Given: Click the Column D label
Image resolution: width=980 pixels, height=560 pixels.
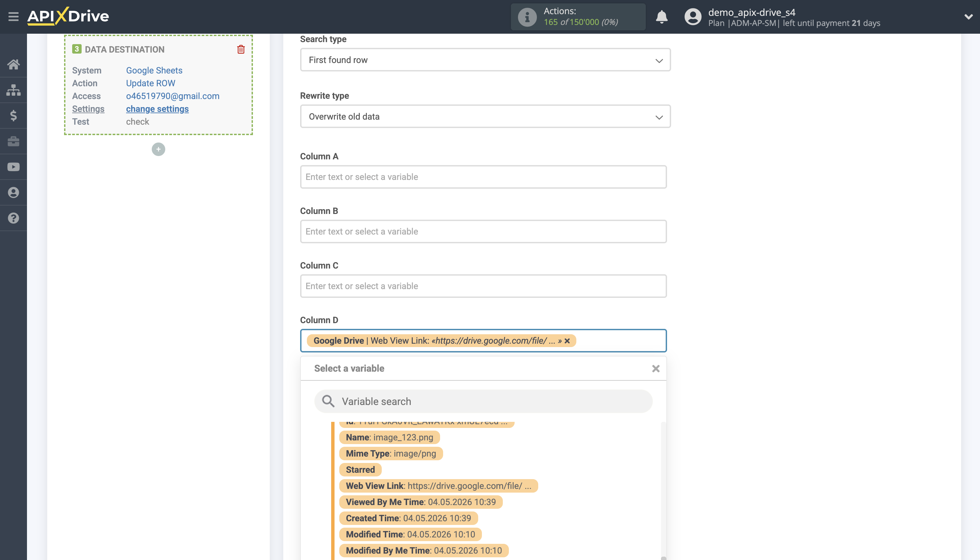Looking at the screenshot, I should tap(319, 320).
